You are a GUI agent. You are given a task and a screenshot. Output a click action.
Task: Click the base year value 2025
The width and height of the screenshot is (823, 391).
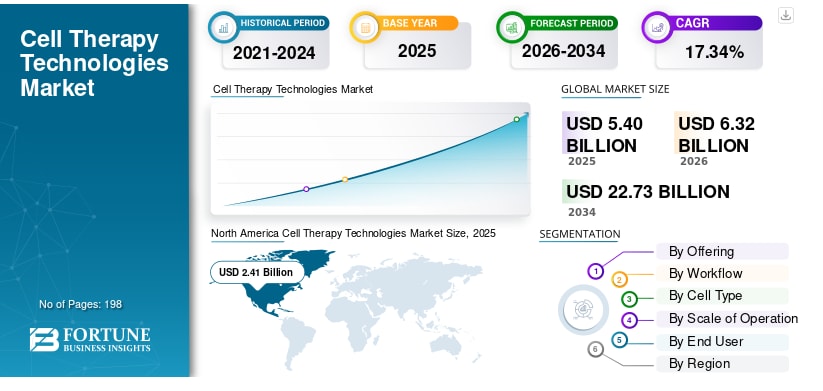417,51
